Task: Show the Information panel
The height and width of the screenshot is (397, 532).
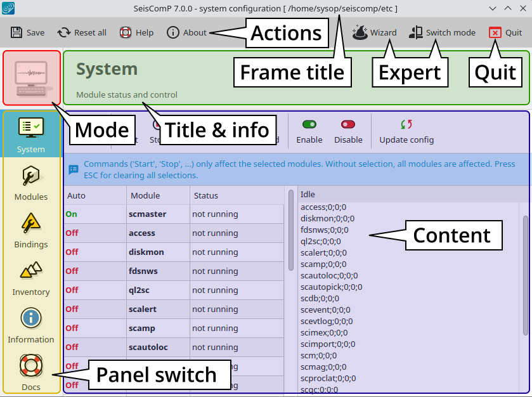Action: (x=31, y=326)
